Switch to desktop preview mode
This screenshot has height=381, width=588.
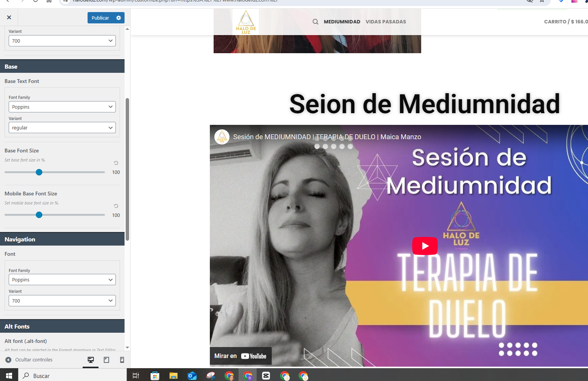point(91,360)
